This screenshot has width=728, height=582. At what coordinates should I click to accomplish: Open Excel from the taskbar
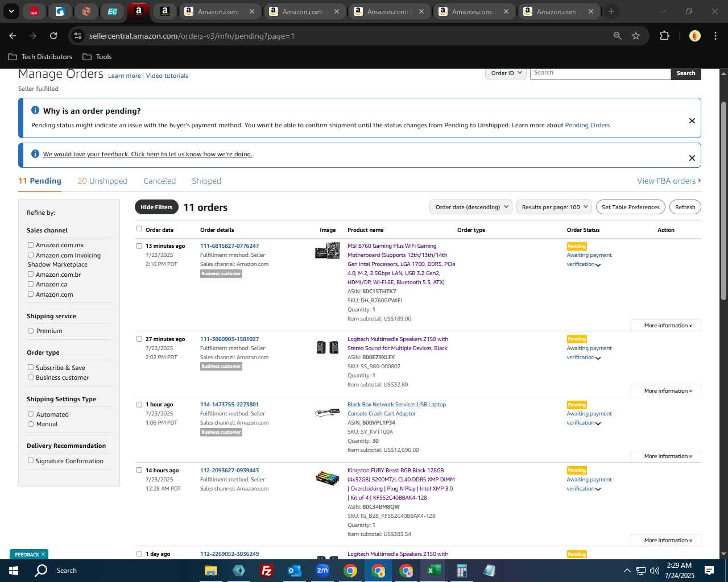pos(434,570)
